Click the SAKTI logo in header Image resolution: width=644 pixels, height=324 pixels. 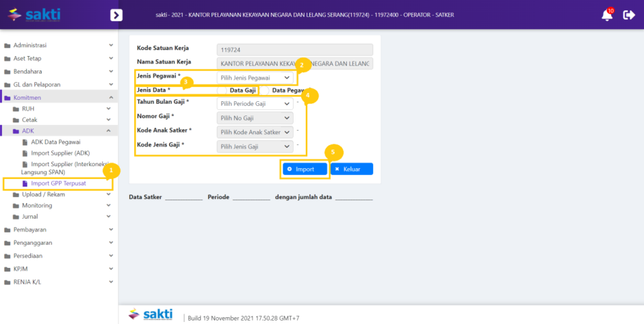(34, 14)
